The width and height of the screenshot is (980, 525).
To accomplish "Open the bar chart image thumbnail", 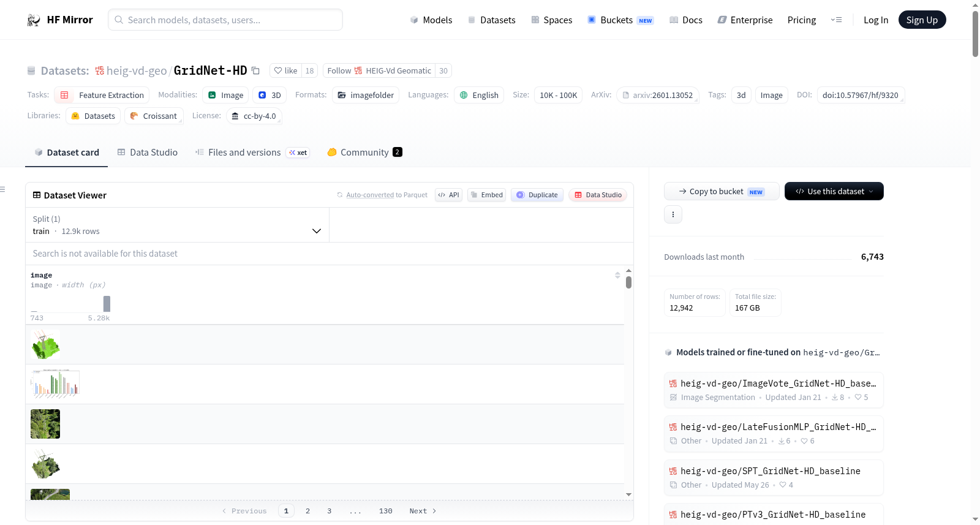I will click(55, 384).
